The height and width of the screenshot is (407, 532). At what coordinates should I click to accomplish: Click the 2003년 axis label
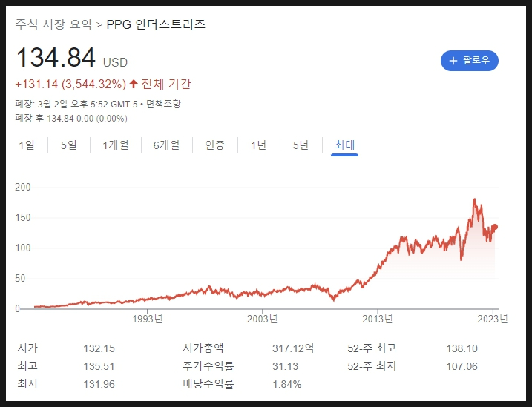click(x=263, y=319)
